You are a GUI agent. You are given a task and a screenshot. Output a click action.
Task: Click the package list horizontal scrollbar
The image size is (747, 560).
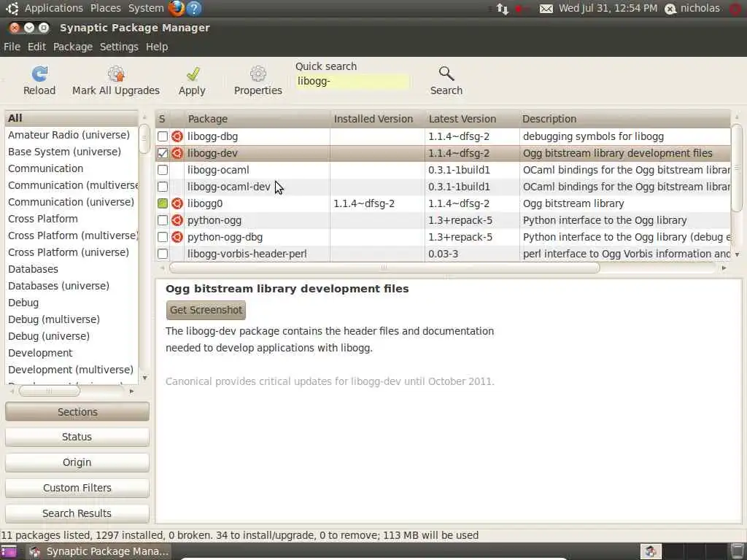click(x=384, y=268)
